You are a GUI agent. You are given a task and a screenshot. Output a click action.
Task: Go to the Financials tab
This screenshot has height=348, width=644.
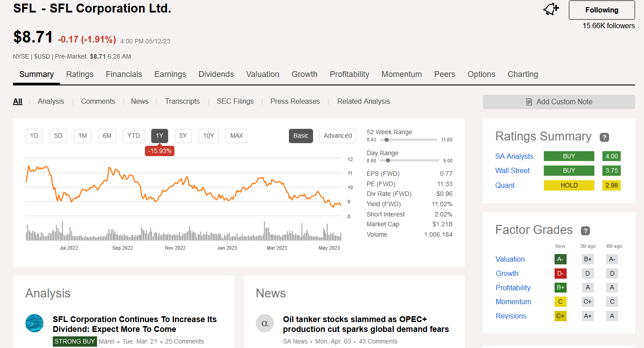124,74
